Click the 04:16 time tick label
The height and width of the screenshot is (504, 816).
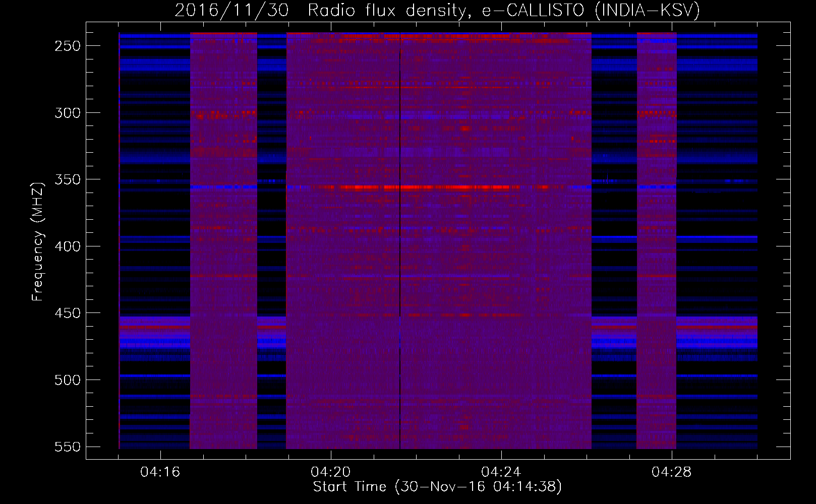pyautogui.click(x=160, y=472)
